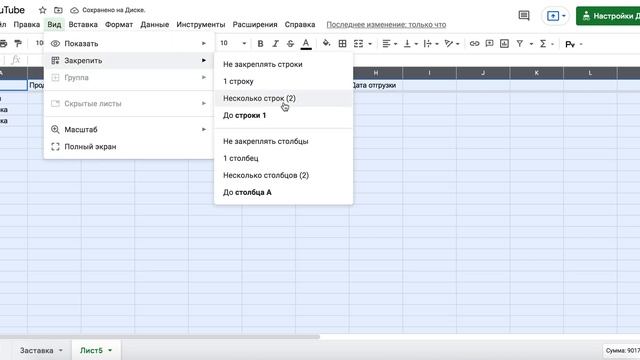Open the fill color bucket
This screenshot has height=360, width=640.
326,43
